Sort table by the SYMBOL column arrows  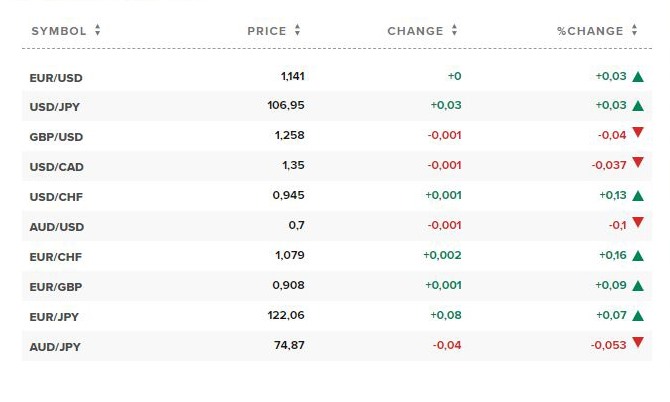pos(98,30)
